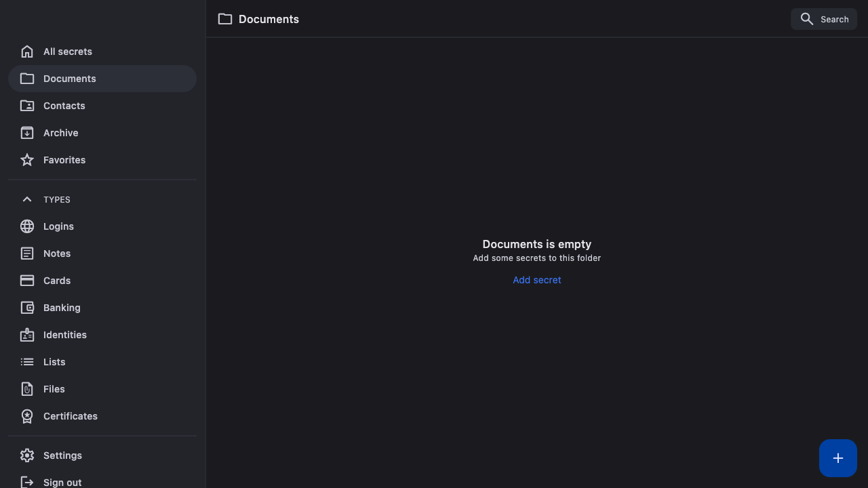This screenshot has height=488, width=868.
Task: Click Sign out
Action: tap(62, 482)
